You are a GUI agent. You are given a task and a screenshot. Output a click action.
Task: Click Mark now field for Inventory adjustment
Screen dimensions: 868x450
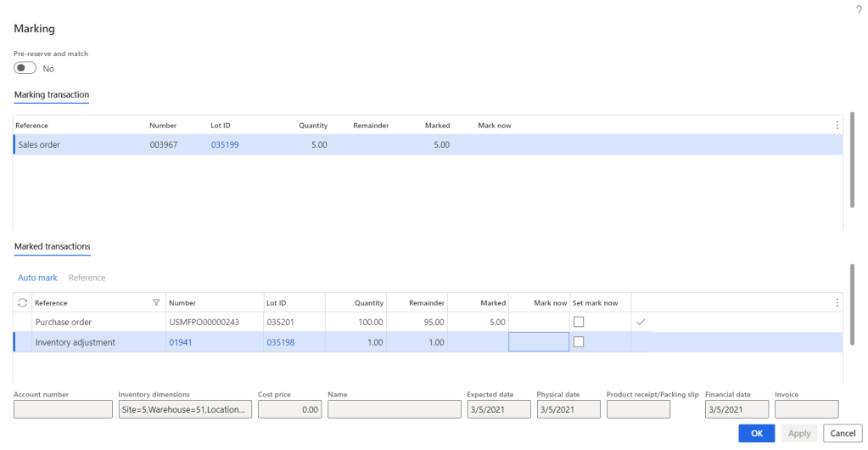[539, 342]
